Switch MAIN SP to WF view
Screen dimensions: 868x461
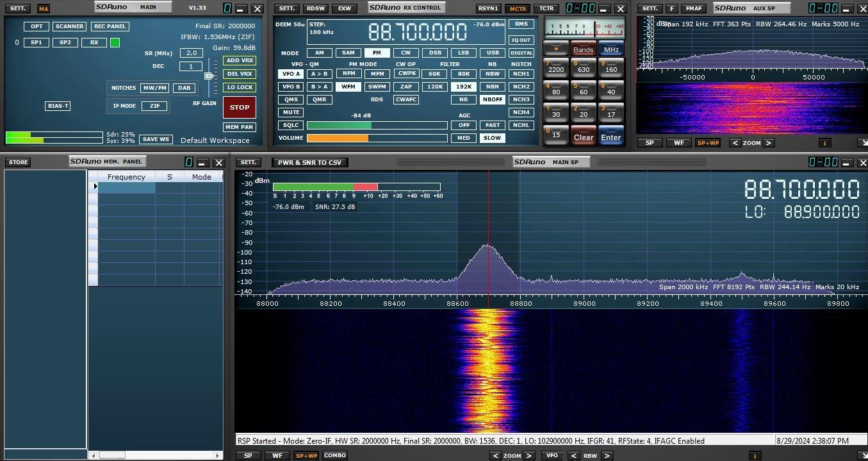pos(277,456)
